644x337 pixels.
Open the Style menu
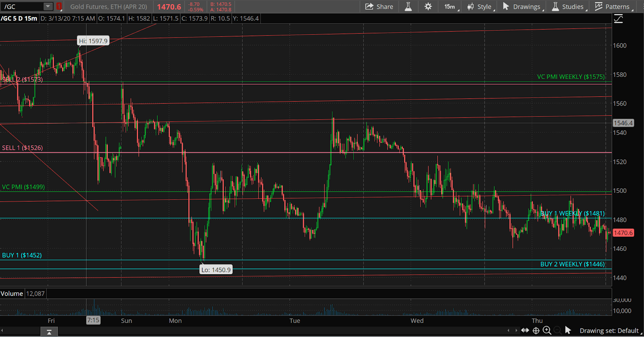480,6
